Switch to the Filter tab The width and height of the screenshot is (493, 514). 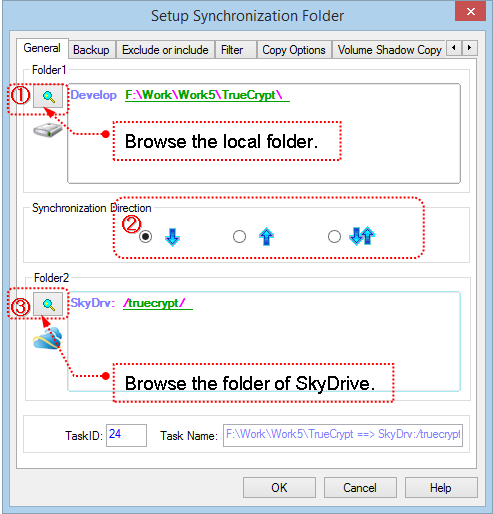(x=236, y=50)
